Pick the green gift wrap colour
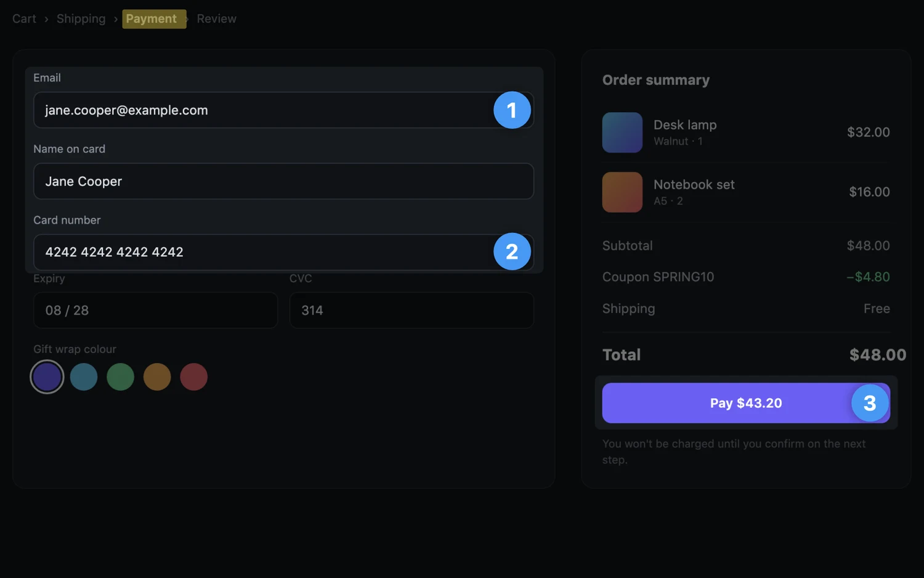The image size is (924, 578). coord(120,377)
